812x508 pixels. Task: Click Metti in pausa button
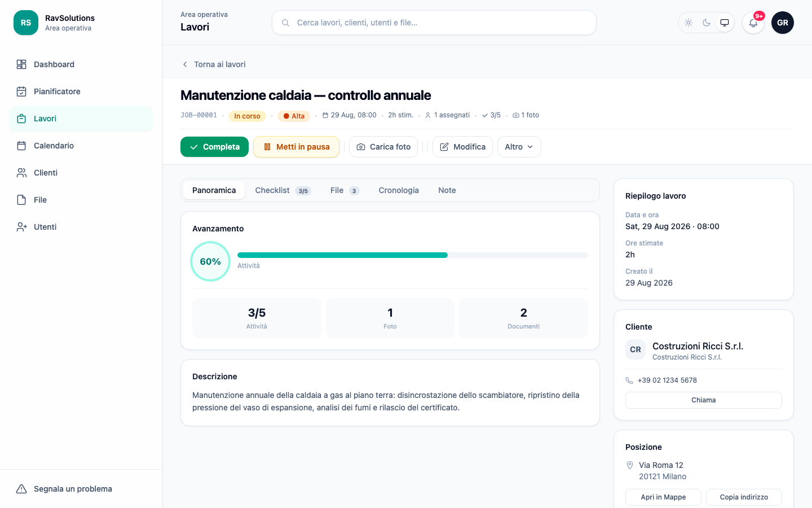[x=296, y=147]
